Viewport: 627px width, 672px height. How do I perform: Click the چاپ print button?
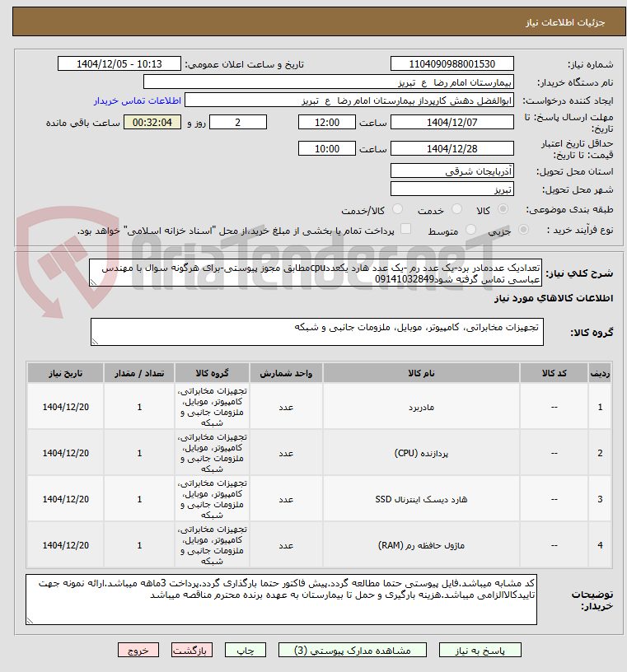tap(246, 650)
